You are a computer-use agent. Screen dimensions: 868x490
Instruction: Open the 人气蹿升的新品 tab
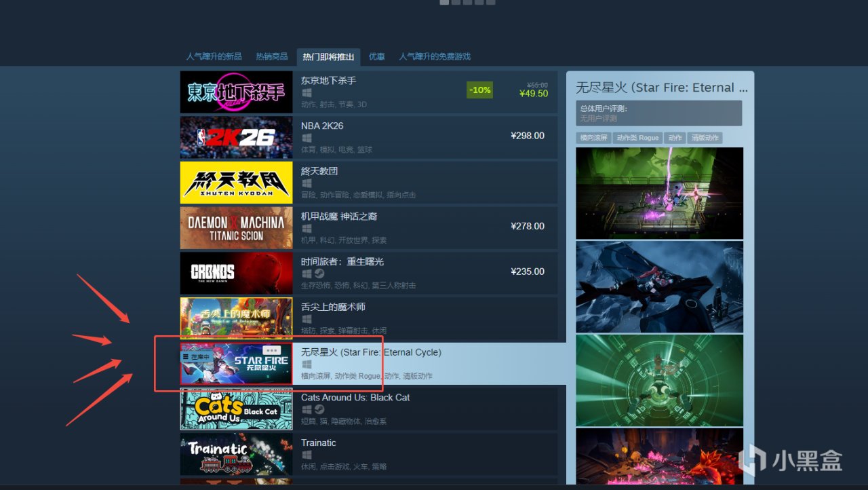[214, 56]
